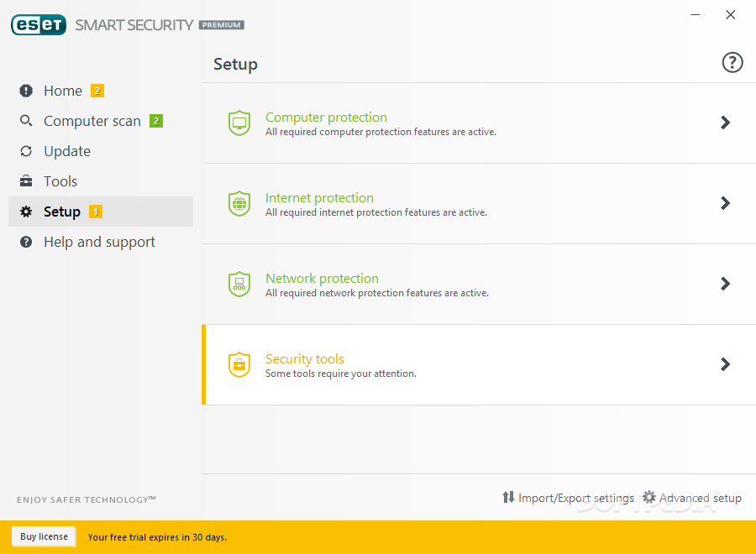Open Advanced setup link
Screen dimensions: 756x554
click(x=701, y=498)
